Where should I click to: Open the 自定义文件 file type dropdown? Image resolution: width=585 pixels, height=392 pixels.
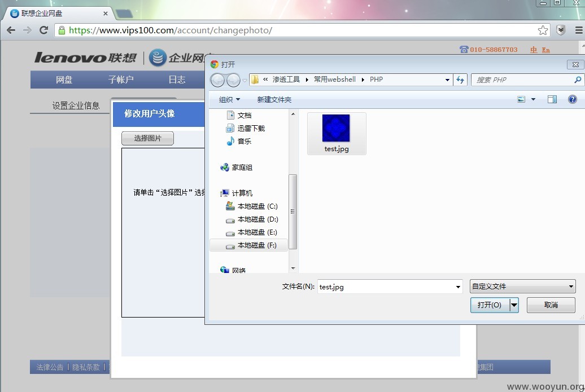(x=522, y=286)
